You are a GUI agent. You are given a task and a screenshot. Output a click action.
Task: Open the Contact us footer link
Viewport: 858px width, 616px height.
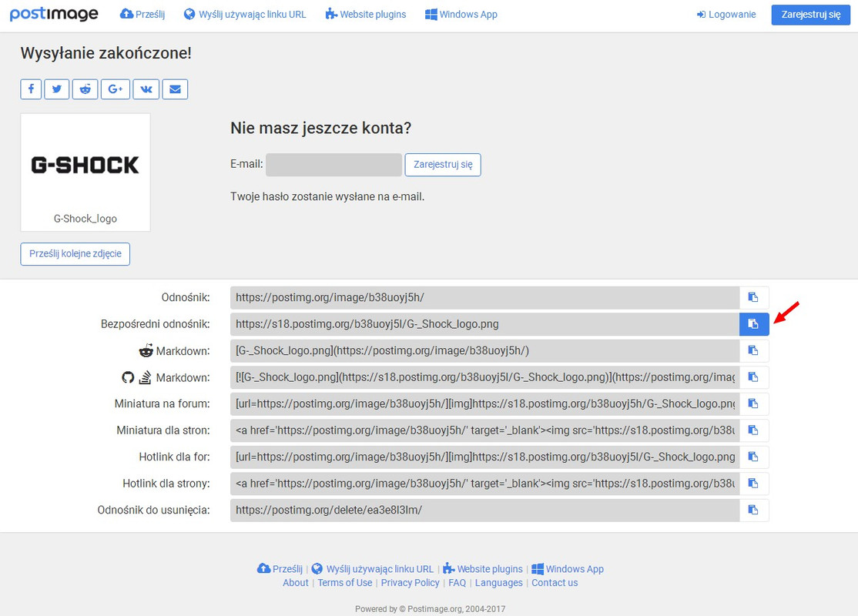click(x=555, y=583)
